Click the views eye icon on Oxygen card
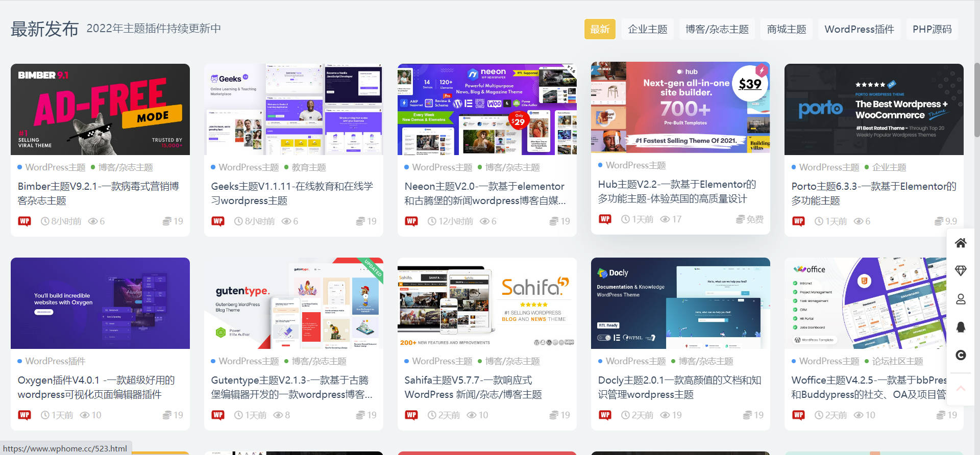The height and width of the screenshot is (455, 980). click(x=85, y=415)
